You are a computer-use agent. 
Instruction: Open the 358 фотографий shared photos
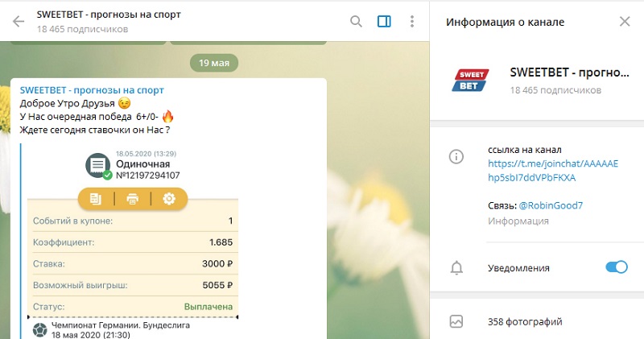525,322
